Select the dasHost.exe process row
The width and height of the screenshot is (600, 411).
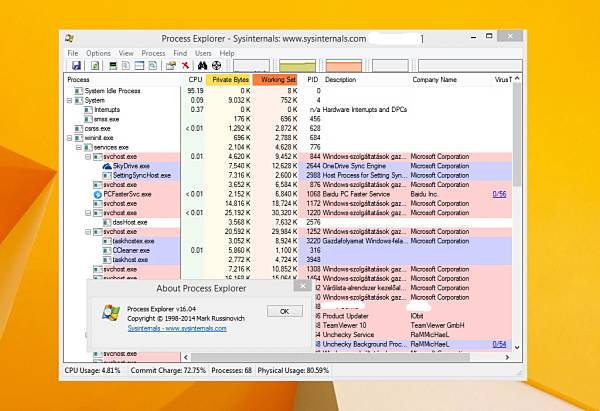[x=288, y=222]
